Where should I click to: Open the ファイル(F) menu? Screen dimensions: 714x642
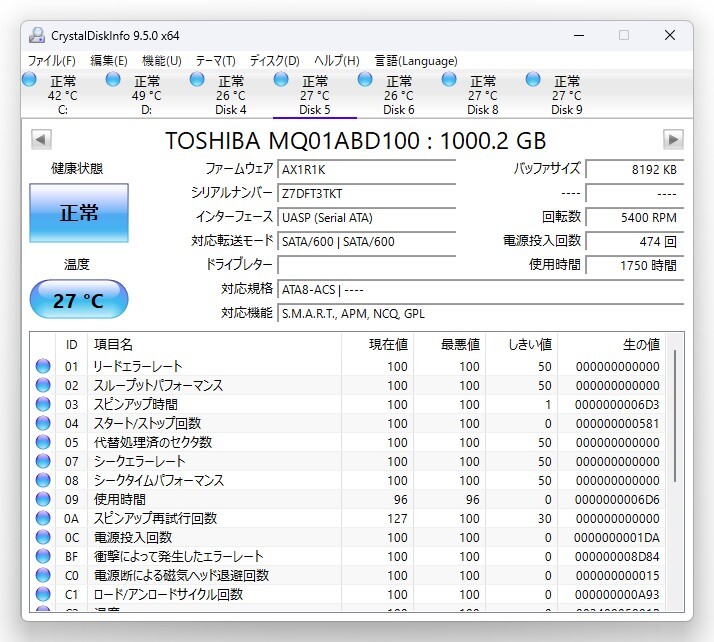point(50,60)
